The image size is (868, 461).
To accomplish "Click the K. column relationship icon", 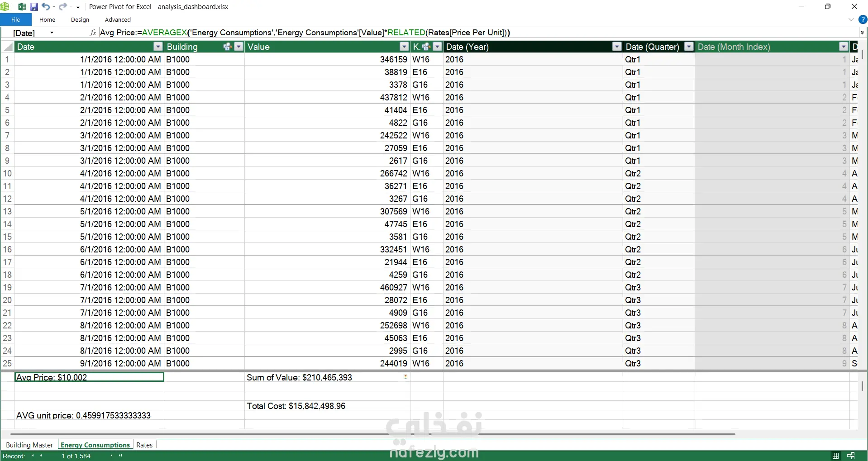I will [x=426, y=47].
